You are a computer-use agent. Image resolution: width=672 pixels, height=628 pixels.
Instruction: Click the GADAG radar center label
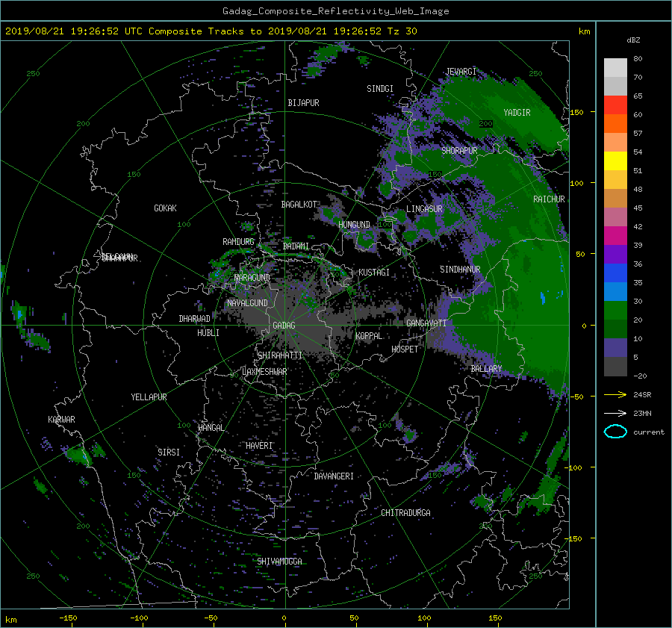(284, 326)
